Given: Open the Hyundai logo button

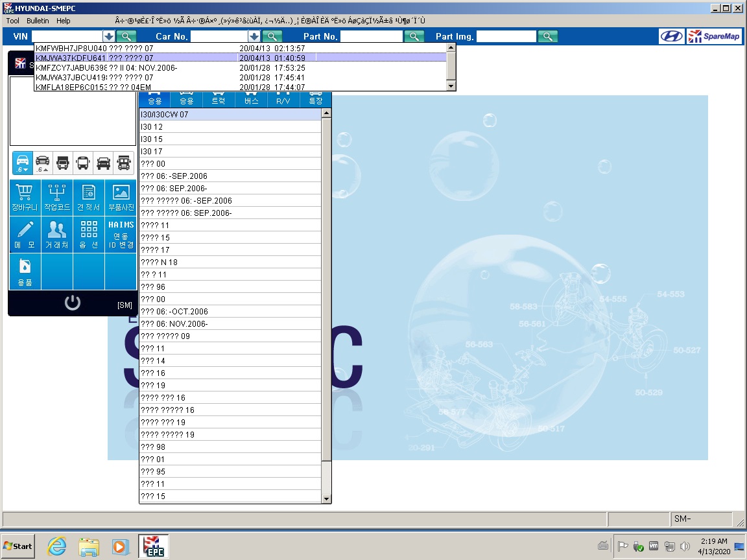Looking at the screenshot, I should click(x=671, y=36).
